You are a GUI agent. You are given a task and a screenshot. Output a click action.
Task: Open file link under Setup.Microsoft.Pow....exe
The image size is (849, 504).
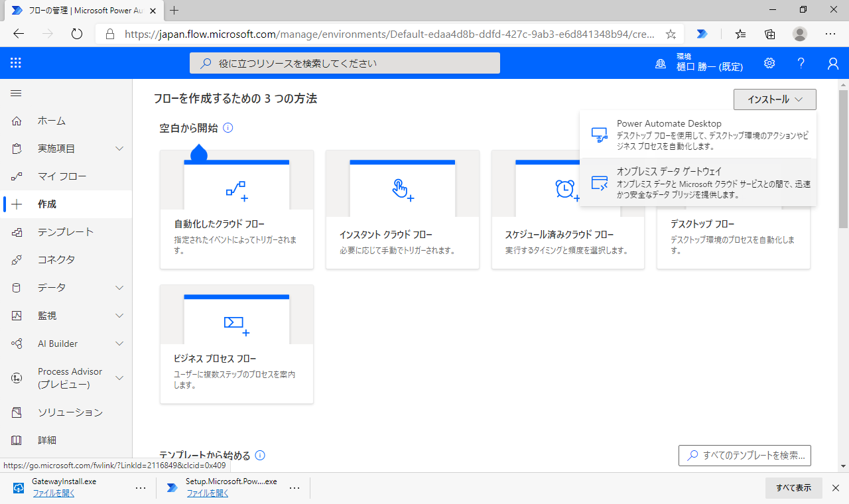[207, 493]
